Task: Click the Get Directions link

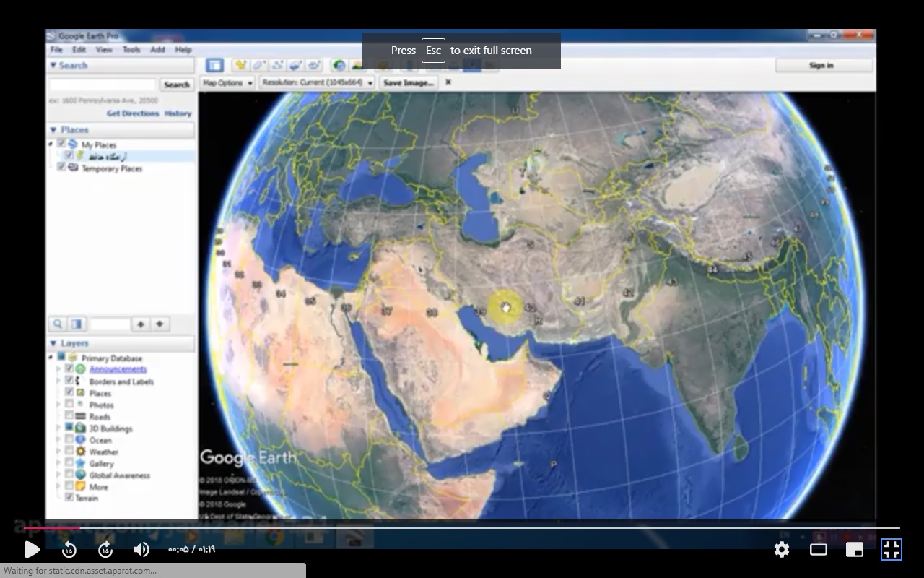Action: click(133, 113)
